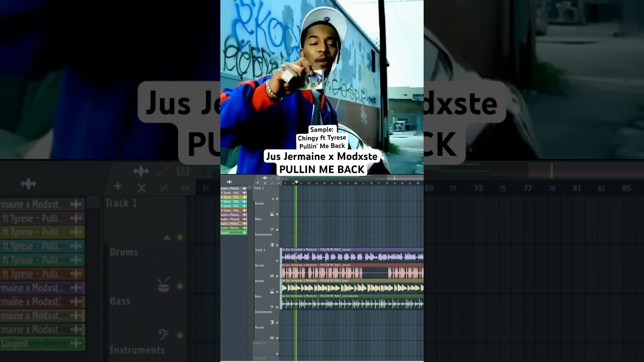Click the bass clef icon below the upper Bass label
This screenshot has width=644, height=362.
tap(272, 229)
